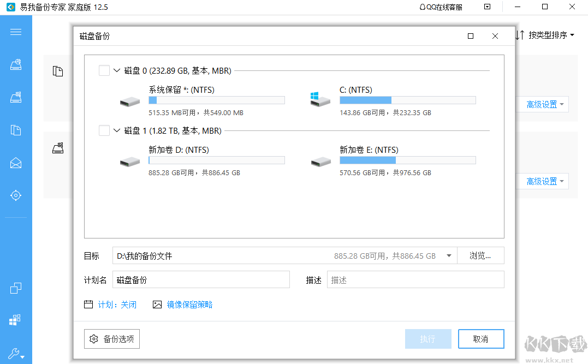Click the 浏览 browse button
This screenshot has height=364, width=588.
[x=480, y=255]
